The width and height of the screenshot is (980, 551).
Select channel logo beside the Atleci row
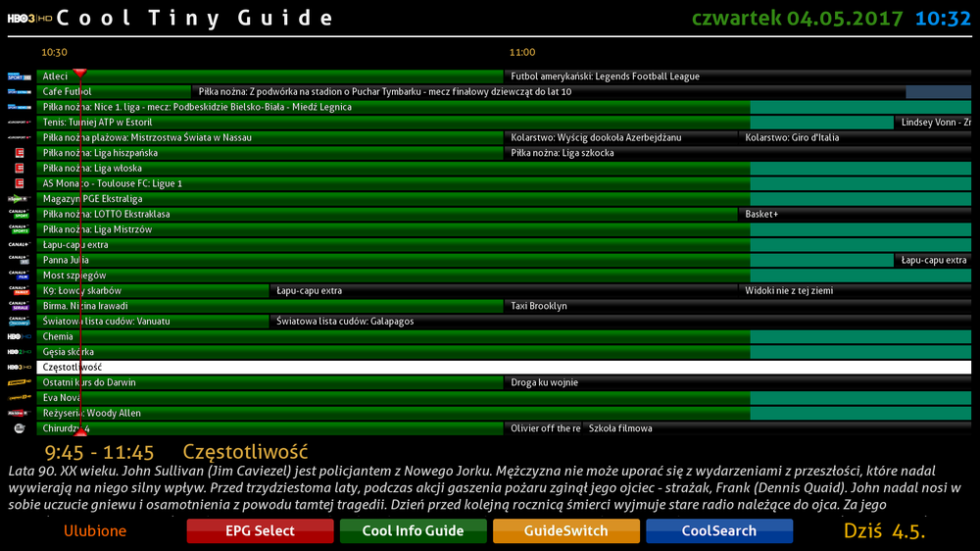20,76
